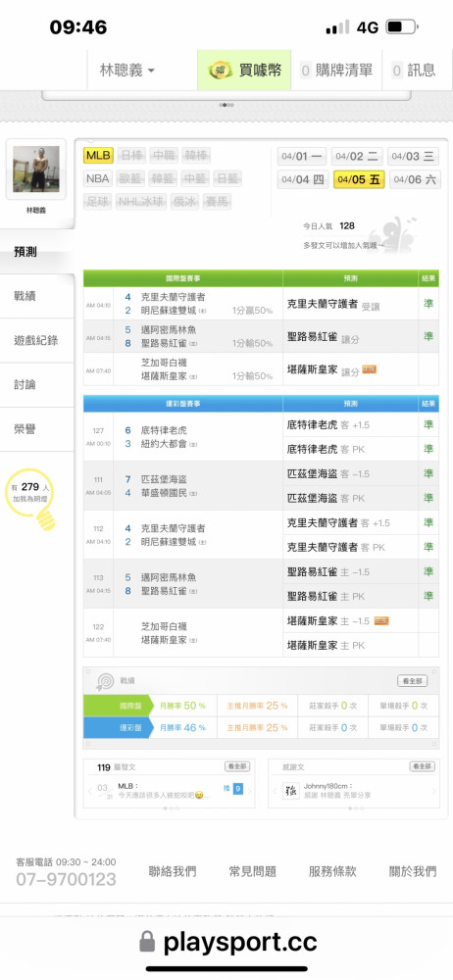Tap the gold coin icon beside 買噱幣
Viewport: 453px width, 980px height.
[x=221, y=70]
